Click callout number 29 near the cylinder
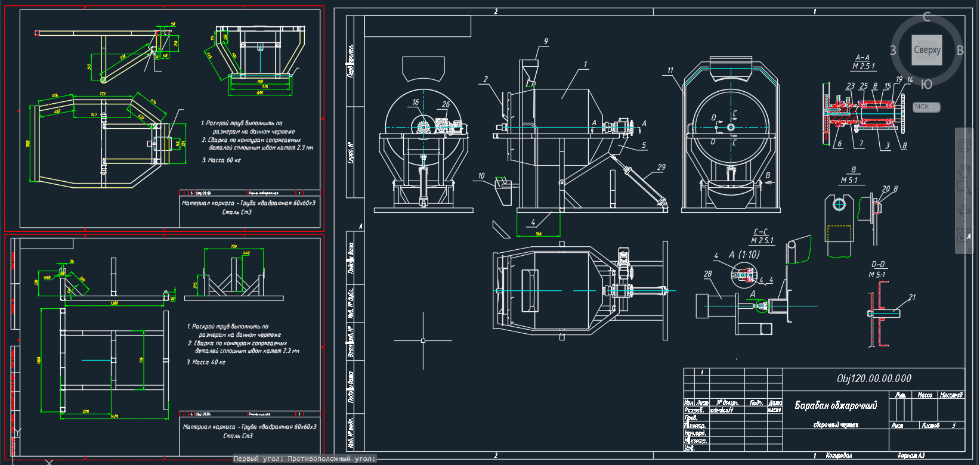This screenshot has height=465, width=980. pyautogui.click(x=661, y=167)
